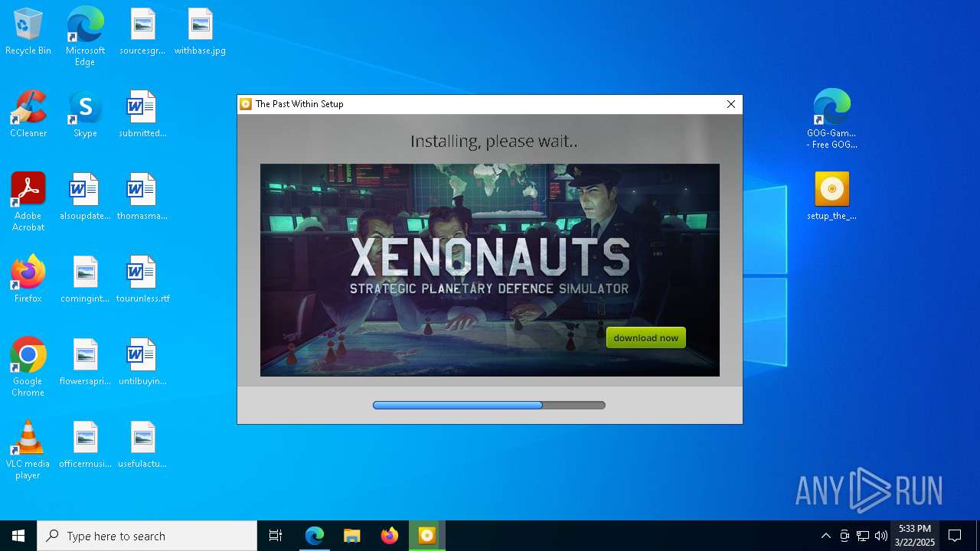The width and height of the screenshot is (980, 551).
Task: Open Task View on the taskbar
Action: (276, 536)
